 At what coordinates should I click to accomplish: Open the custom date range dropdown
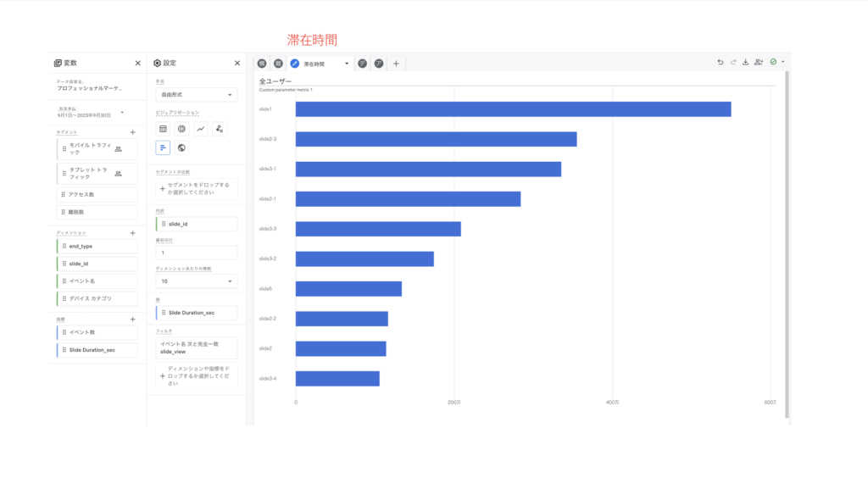pyautogui.click(x=122, y=112)
